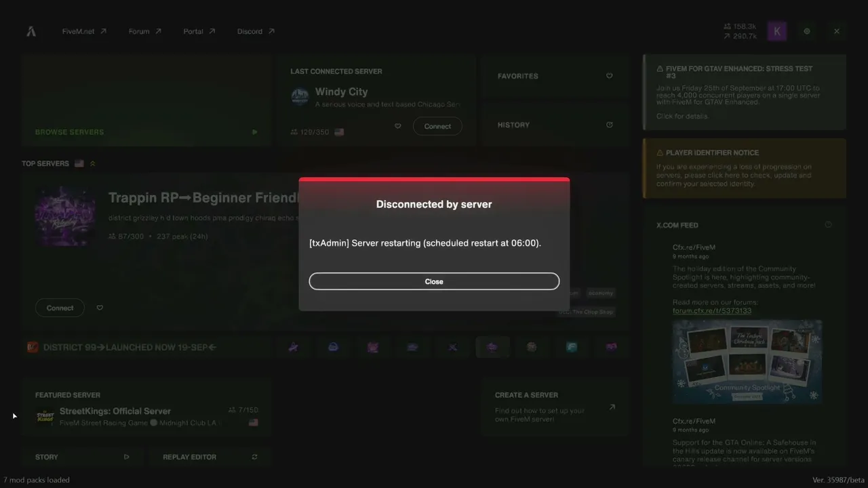Open the forum.cfx.re/t/5373133 link
This screenshot has height=488, width=868.
(712, 311)
